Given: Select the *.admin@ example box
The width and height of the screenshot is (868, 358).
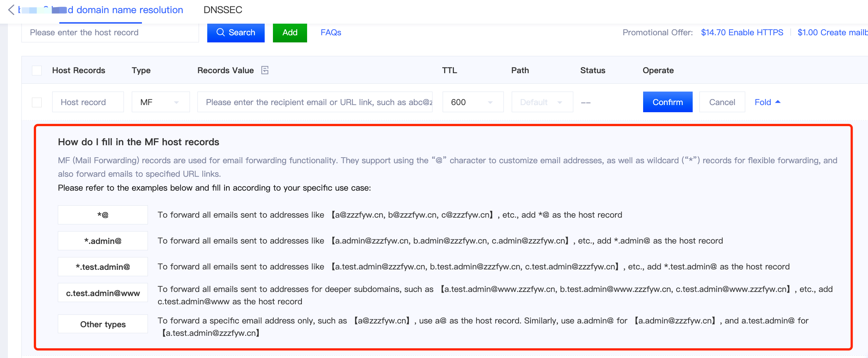Looking at the screenshot, I should (102, 241).
